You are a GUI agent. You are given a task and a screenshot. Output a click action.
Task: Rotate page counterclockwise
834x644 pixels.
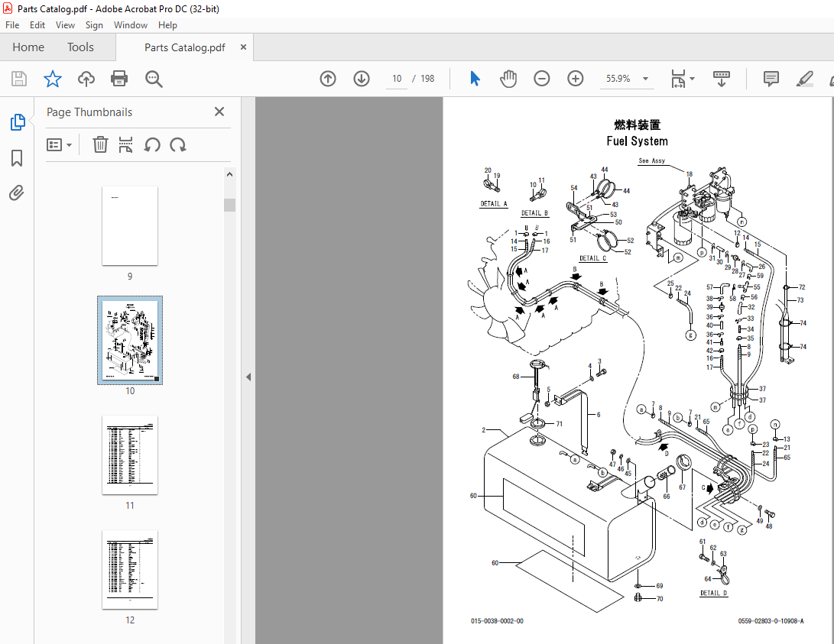[152, 144]
